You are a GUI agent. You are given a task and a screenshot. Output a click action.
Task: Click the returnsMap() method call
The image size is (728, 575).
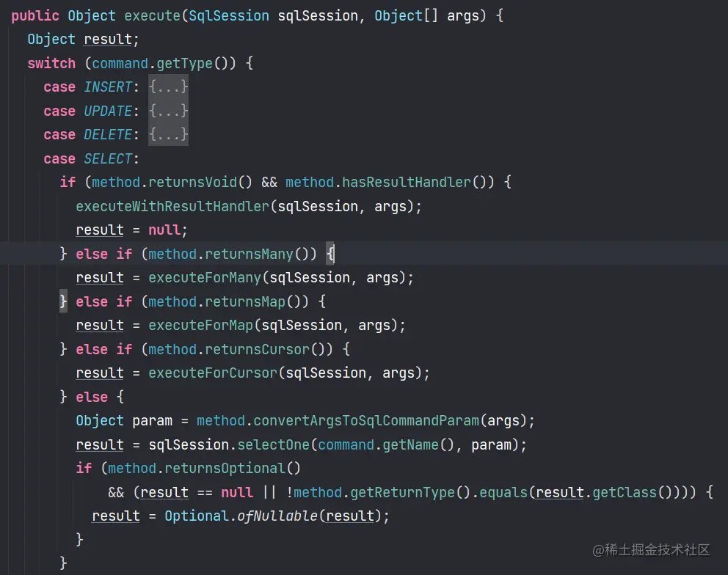252,301
